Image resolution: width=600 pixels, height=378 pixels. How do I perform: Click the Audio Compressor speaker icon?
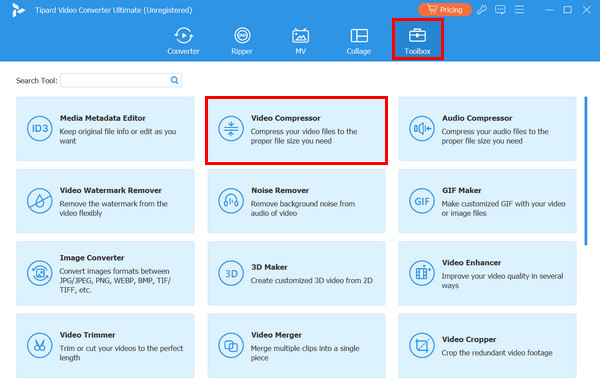[x=422, y=129]
